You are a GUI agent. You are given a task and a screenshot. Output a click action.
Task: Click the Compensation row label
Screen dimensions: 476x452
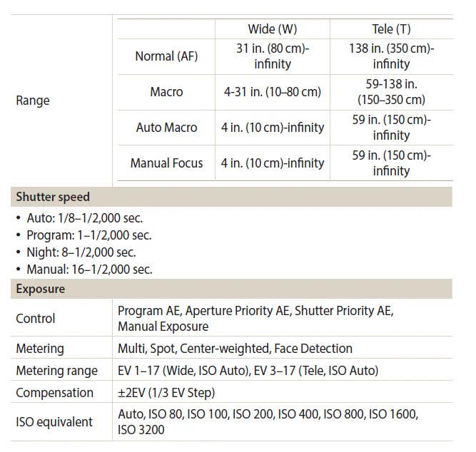(54, 393)
